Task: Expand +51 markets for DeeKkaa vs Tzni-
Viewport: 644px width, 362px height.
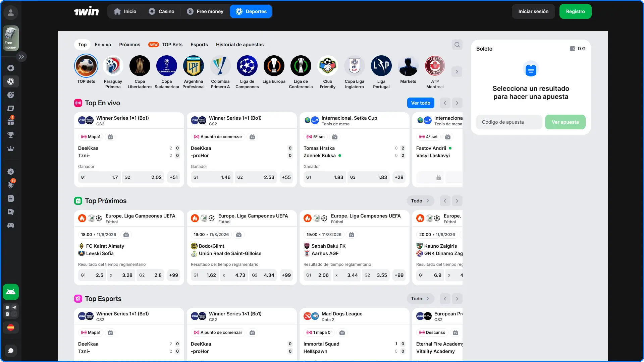Action: click(174, 177)
